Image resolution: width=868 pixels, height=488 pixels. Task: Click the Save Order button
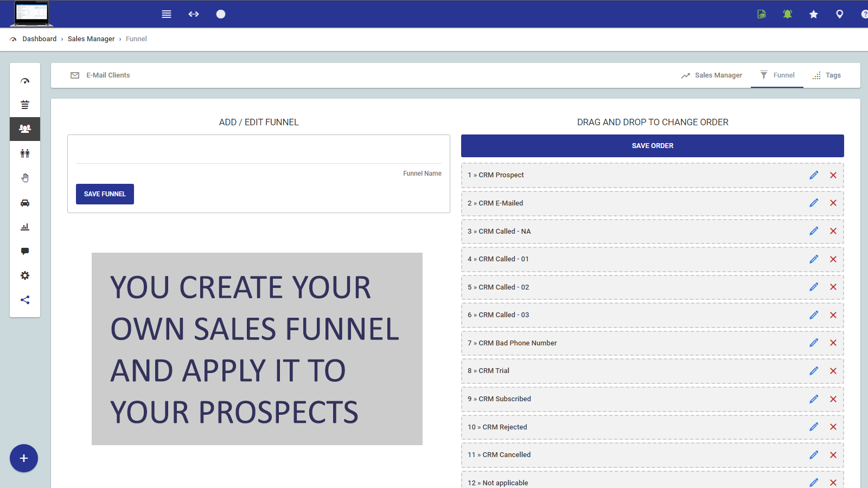[652, 146]
